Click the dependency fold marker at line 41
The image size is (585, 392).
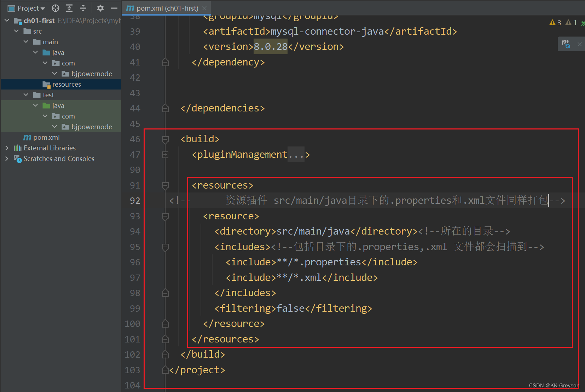point(165,62)
